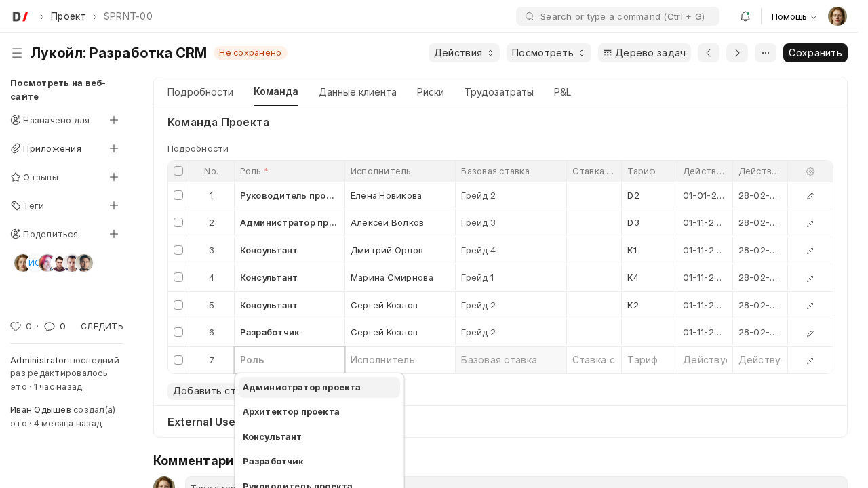
Task: Edit row 3 with the pencil icon
Action: tap(810, 251)
